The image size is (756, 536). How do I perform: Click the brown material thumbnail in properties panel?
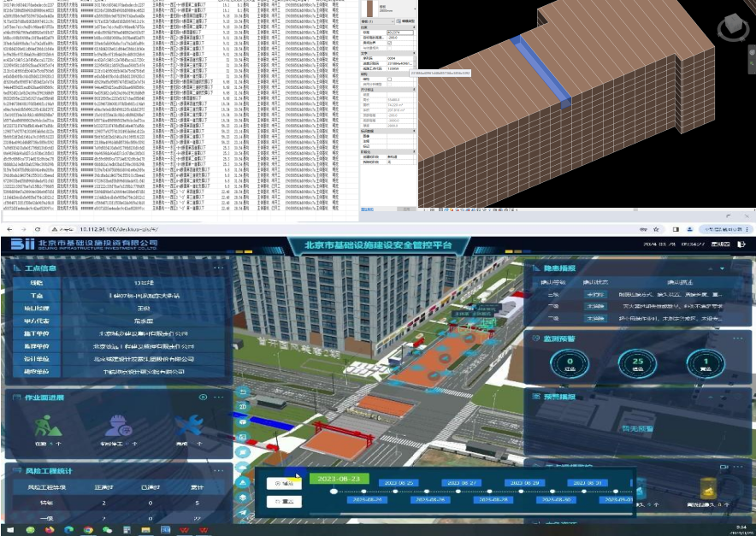pos(370,9)
